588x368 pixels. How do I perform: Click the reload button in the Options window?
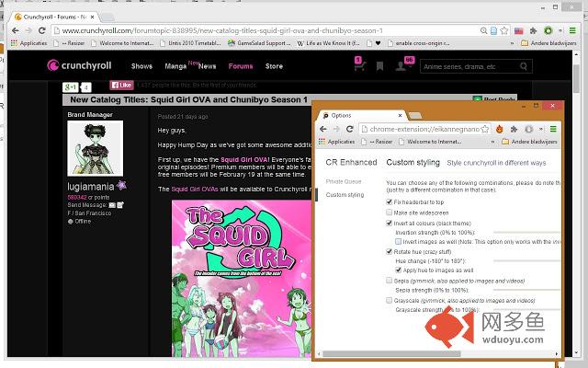click(x=351, y=129)
